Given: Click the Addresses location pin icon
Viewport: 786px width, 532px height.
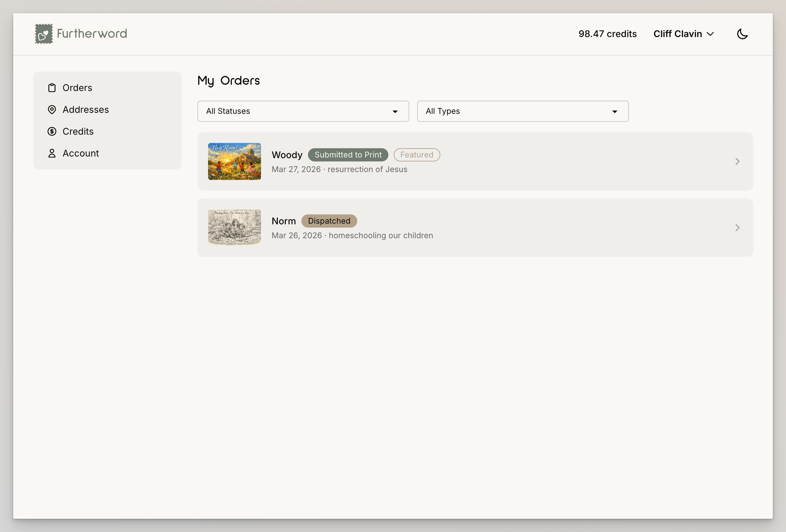Looking at the screenshot, I should tap(52, 110).
